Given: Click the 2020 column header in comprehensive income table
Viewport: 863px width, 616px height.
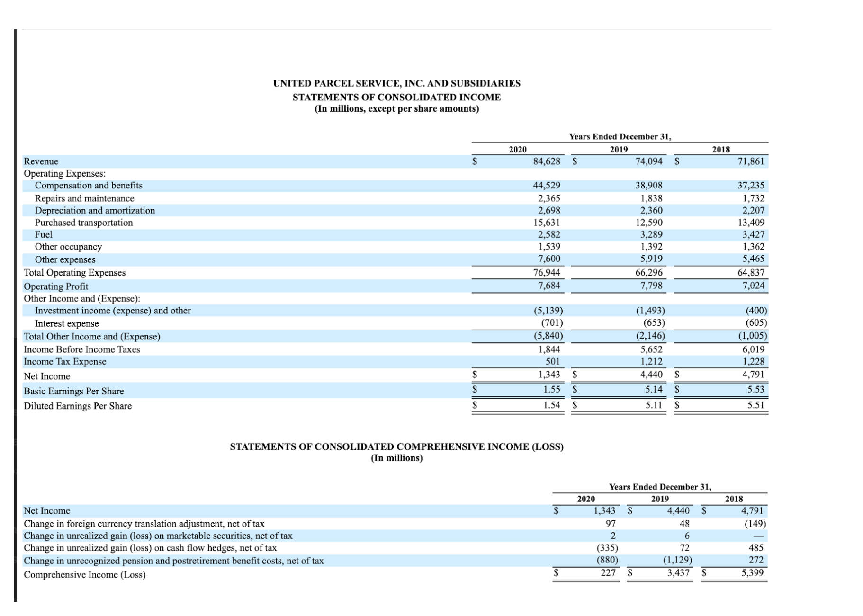Looking at the screenshot, I should (586, 498).
